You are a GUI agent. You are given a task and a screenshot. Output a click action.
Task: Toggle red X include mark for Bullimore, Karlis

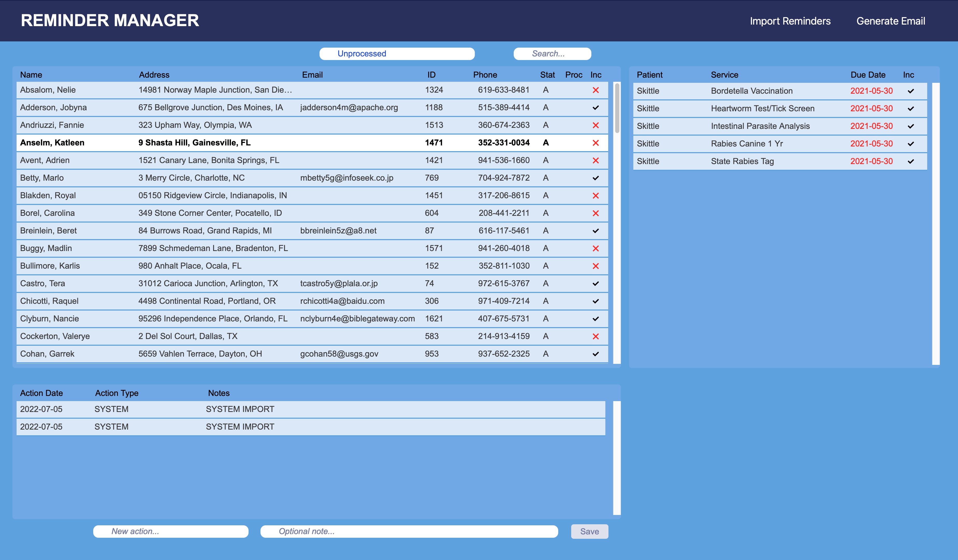[595, 266]
